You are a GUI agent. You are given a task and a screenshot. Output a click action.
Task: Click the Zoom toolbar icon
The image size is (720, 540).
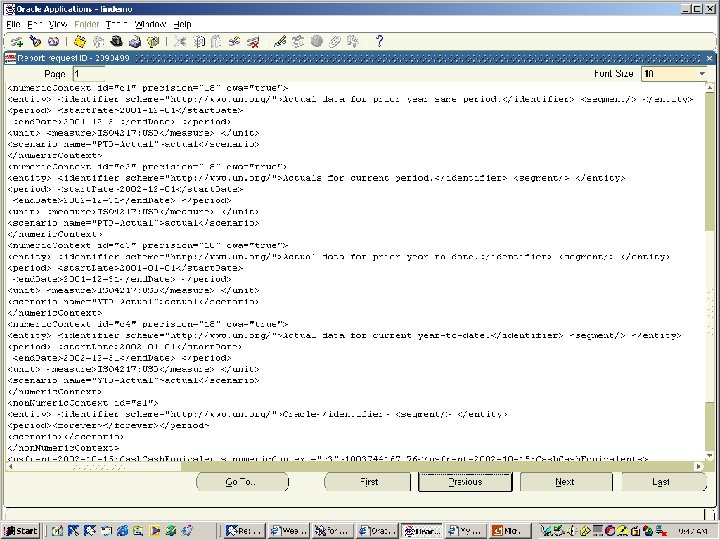pyautogui.click(x=298, y=42)
